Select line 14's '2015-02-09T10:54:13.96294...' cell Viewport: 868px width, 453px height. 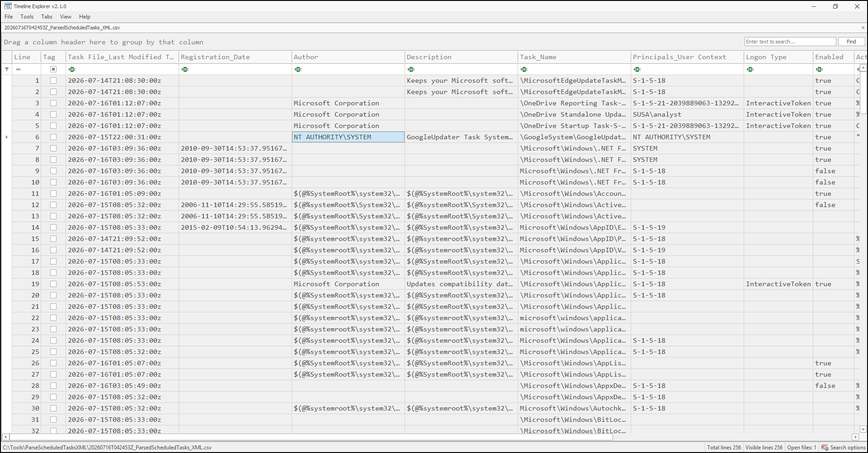pos(235,227)
